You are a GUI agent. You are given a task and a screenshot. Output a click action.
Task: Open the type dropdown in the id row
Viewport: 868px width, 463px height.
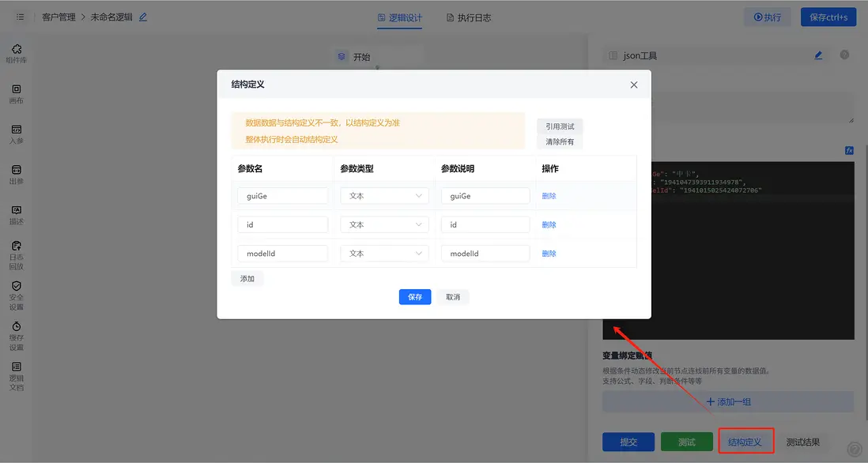384,224
